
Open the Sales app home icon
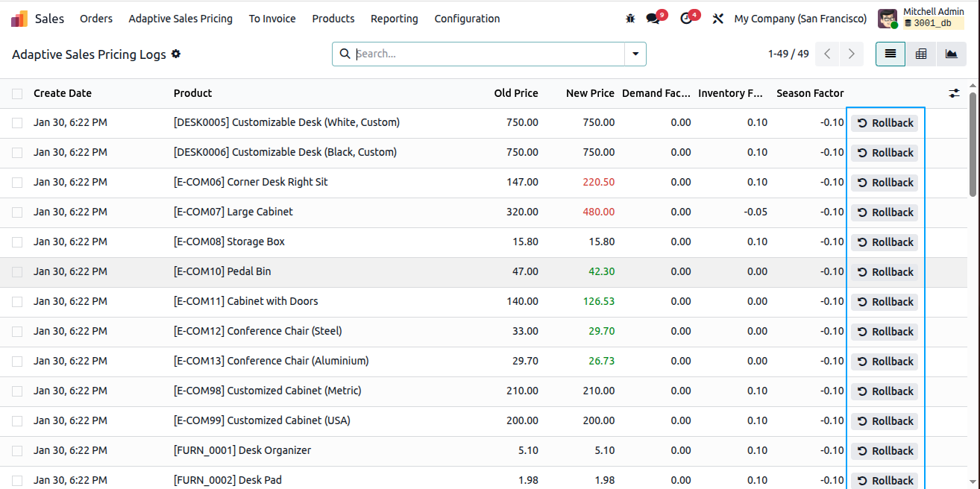tap(19, 19)
